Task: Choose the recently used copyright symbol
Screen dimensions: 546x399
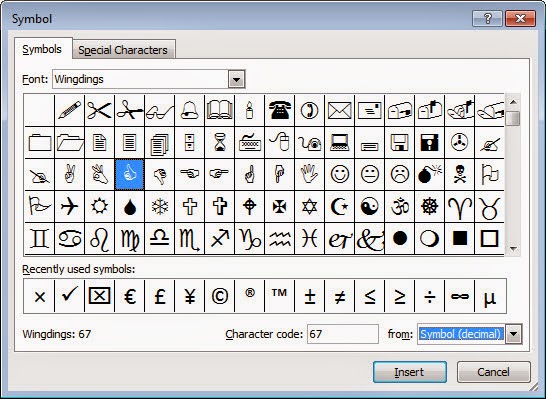Action: (219, 296)
